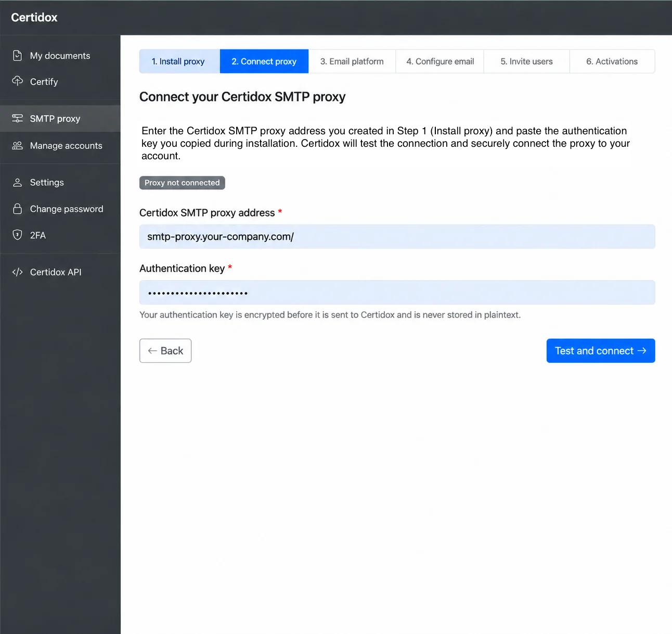Click the My documents file icon

click(x=17, y=56)
